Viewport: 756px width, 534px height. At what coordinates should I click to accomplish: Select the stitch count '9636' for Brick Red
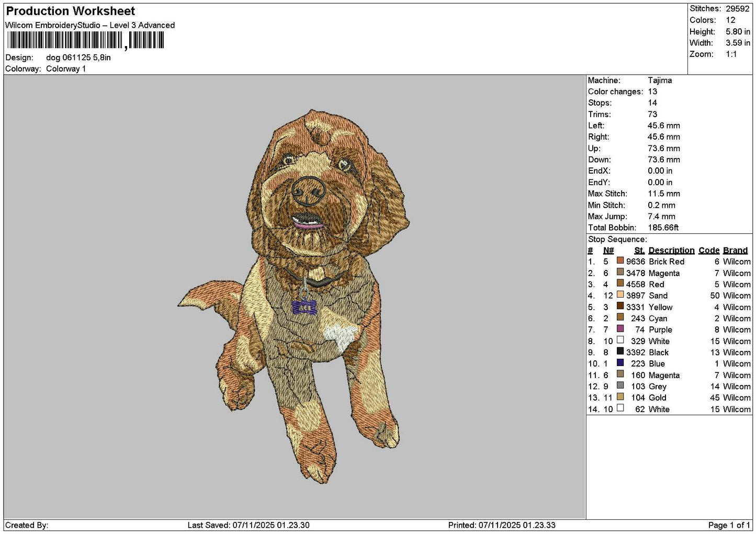636,262
